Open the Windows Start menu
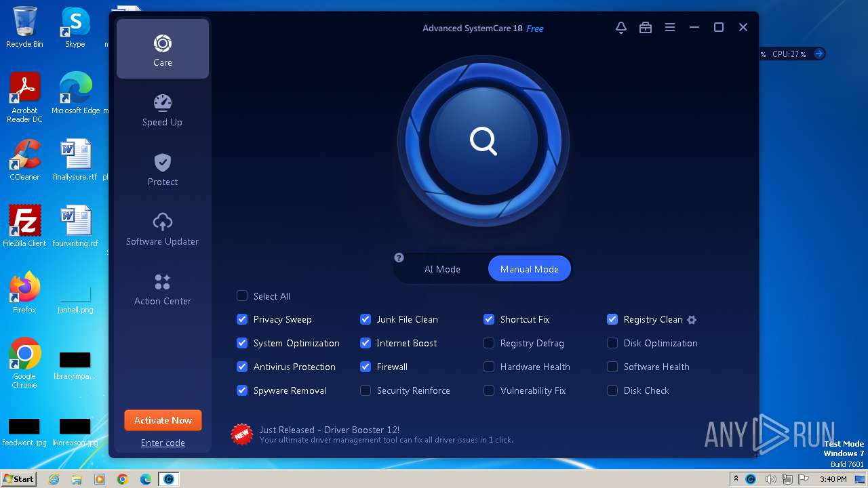 [18, 479]
